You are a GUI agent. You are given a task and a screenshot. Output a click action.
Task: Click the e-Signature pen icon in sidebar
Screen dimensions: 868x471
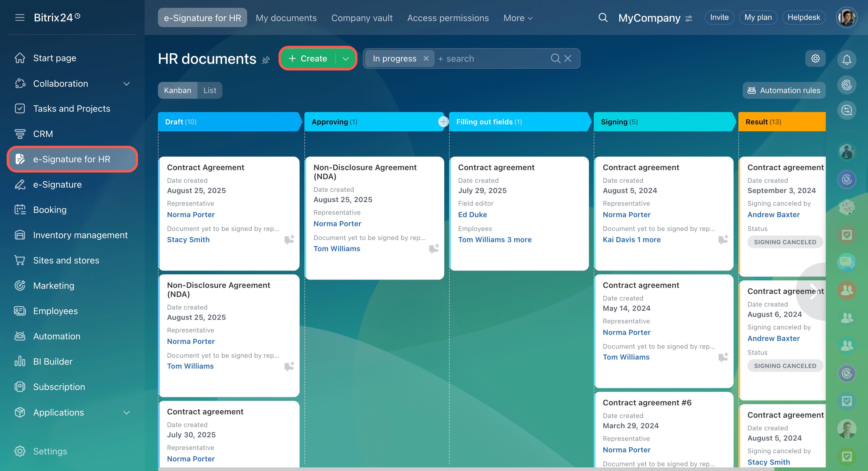tap(20, 185)
